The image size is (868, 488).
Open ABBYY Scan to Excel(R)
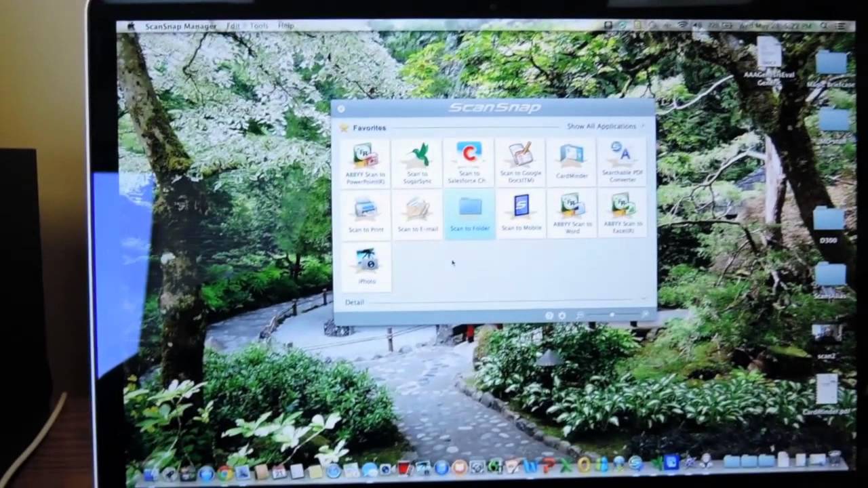click(623, 213)
